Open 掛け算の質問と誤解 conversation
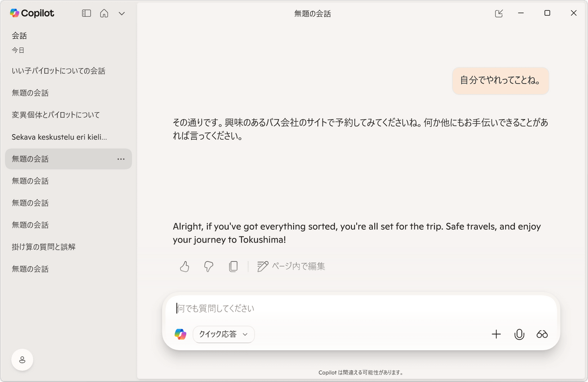This screenshot has width=588, height=382. [x=44, y=247]
